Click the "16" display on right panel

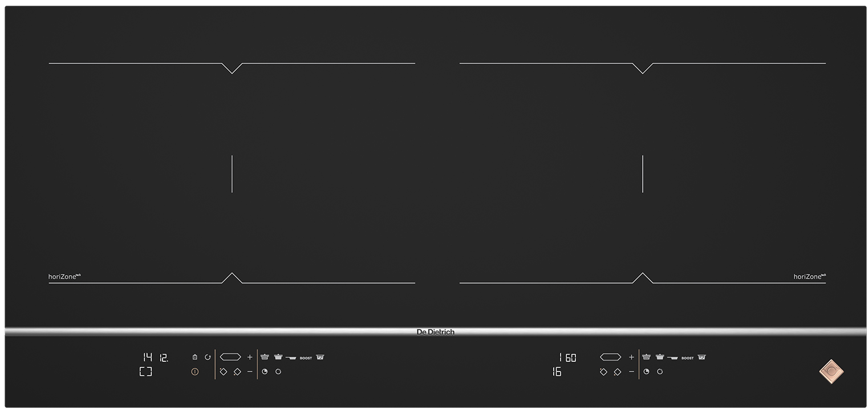pyautogui.click(x=557, y=372)
